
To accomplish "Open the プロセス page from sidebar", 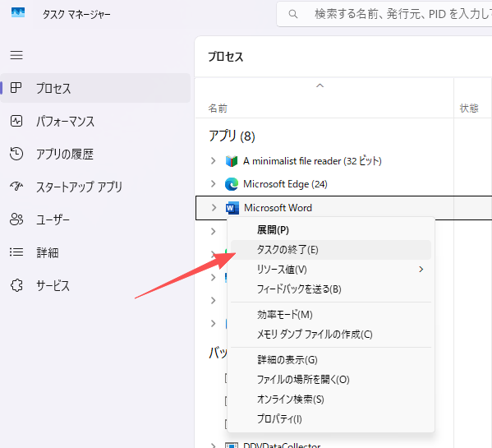I will 95,88.
